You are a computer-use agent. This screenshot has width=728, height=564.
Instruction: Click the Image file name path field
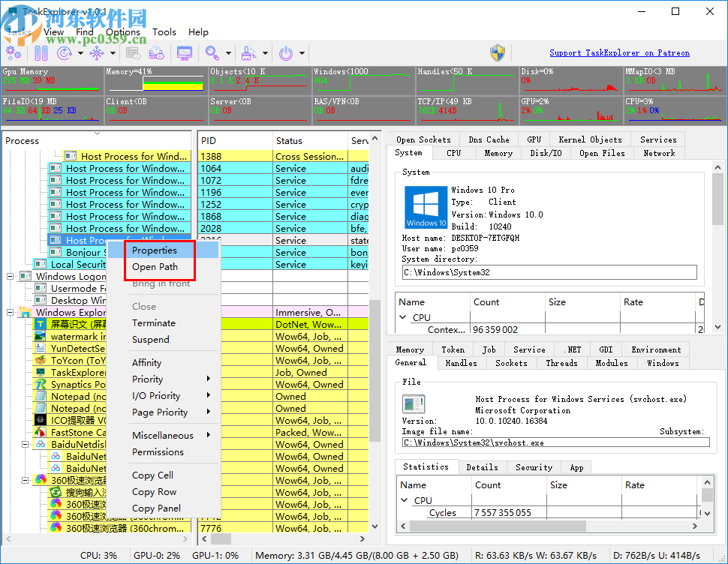pyautogui.click(x=552, y=442)
